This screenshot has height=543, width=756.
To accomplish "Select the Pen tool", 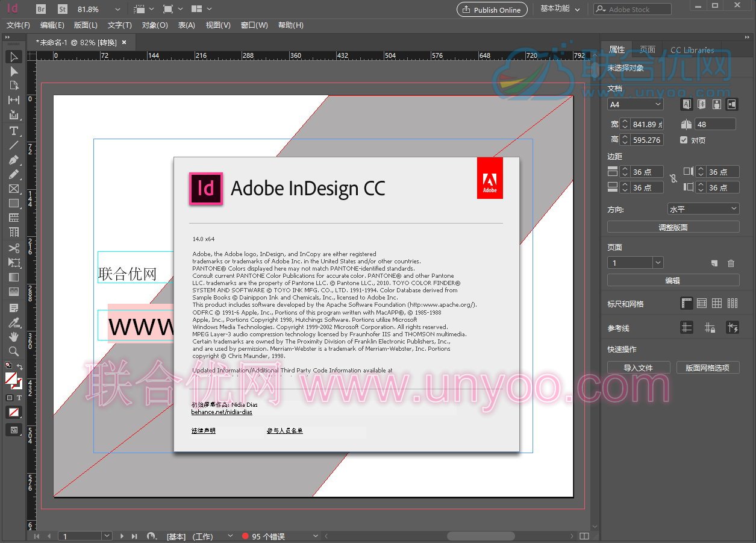I will (14, 160).
